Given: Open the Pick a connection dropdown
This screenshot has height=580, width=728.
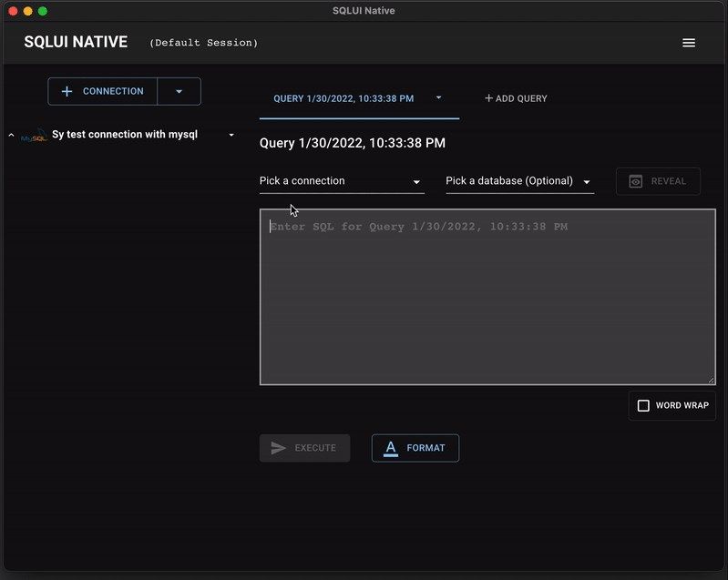Looking at the screenshot, I should [x=341, y=181].
